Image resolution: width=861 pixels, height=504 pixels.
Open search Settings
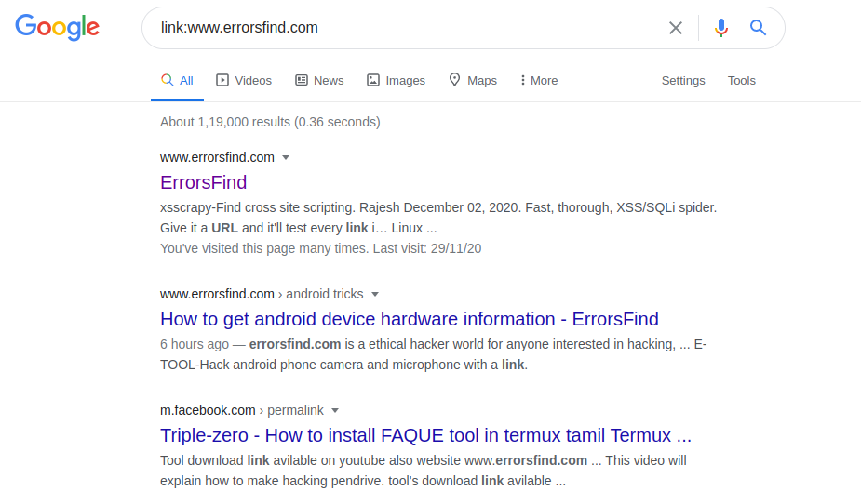(683, 81)
